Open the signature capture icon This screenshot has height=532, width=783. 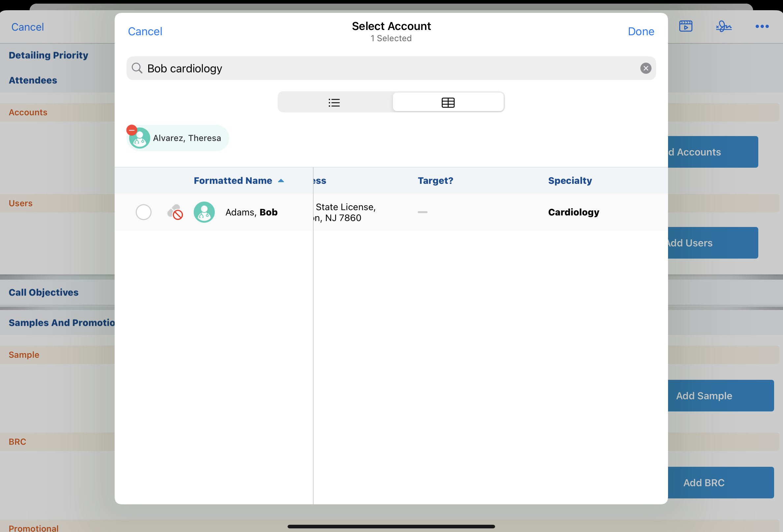723,26
